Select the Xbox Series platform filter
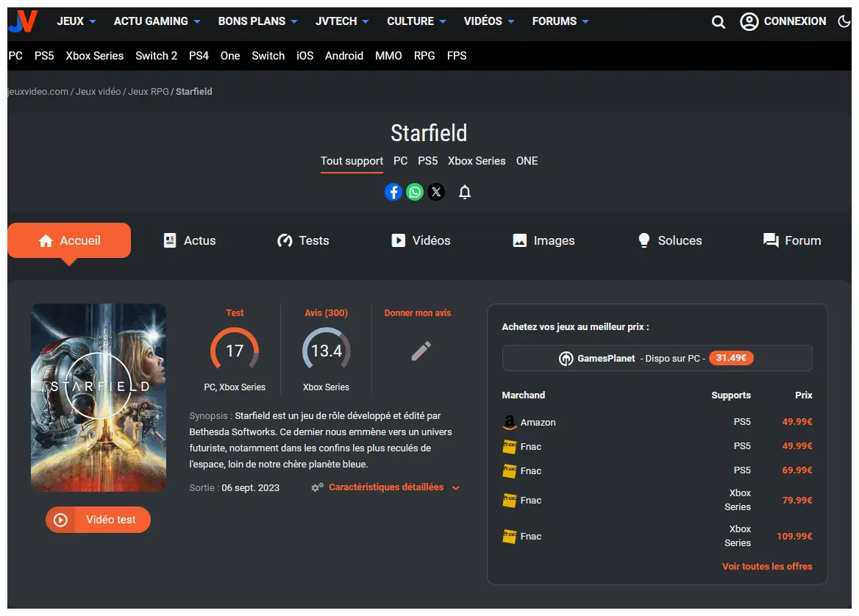The height and width of the screenshot is (616, 859). coord(477,161)
